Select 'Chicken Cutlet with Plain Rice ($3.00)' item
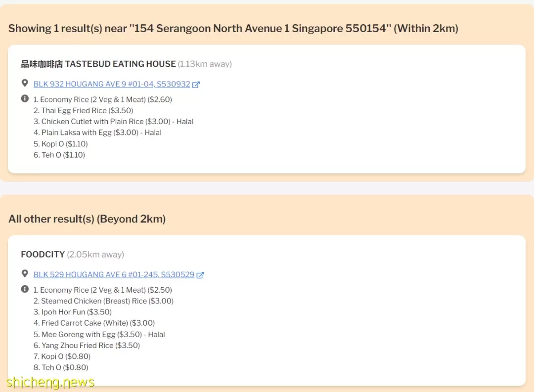This screenshot has width=534, height=392. tap(113, 122)
